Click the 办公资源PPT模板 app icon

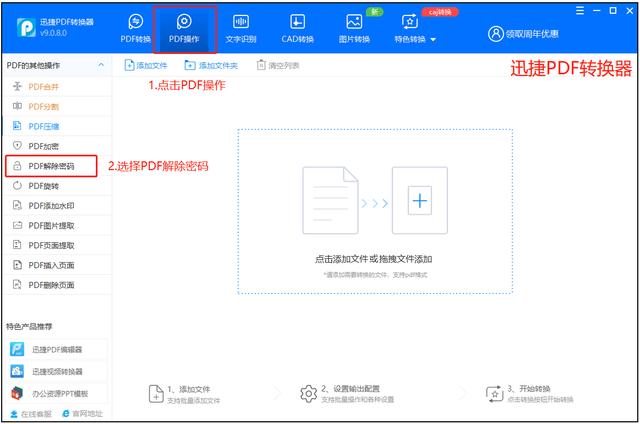pos(17,393)
